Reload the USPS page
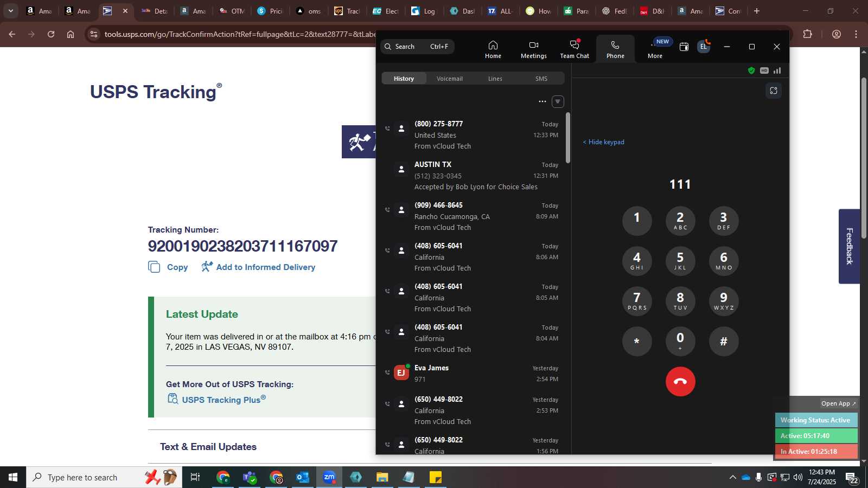868x488 pixels. click(x=51, y=34)
